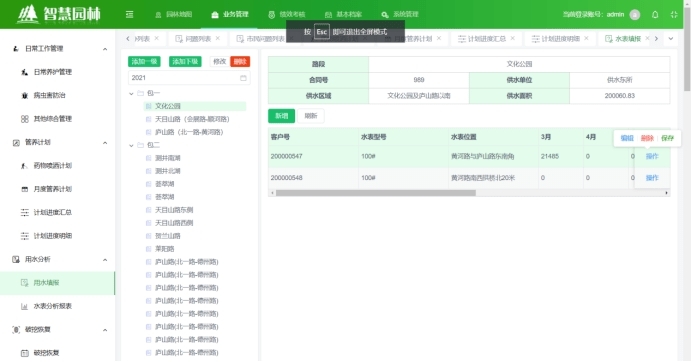Screen dimensions: 692x362
Task: Toggle the sidebar collapse hamburger icon
Action: point(129,15)
